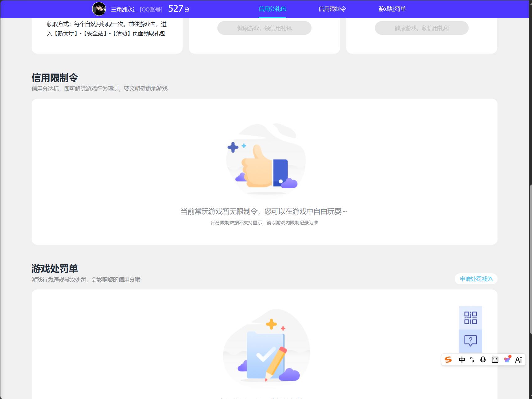Open the QR code icon panel
Viewport: 532px width, 399px height.
tap(471, 318)
